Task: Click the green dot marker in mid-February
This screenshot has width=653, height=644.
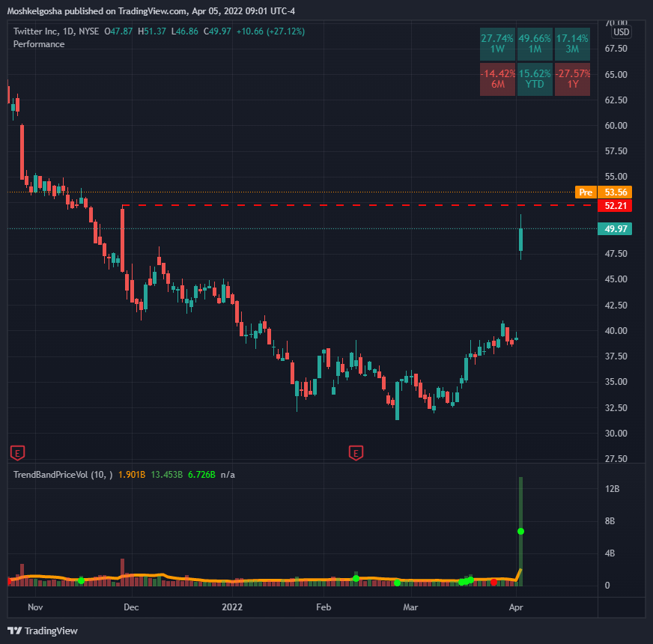Action: 356,578
